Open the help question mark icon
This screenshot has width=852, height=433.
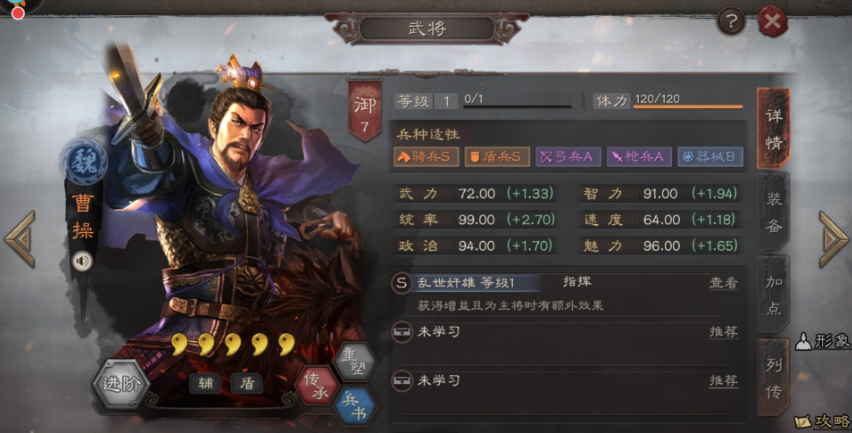pos(731,22)
